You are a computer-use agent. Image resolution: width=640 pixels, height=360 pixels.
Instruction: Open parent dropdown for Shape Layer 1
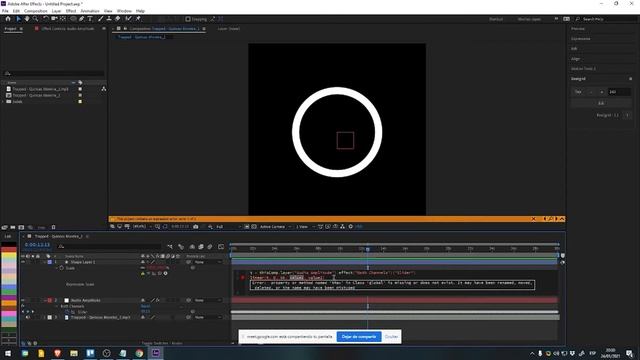(x=208, y=262)
